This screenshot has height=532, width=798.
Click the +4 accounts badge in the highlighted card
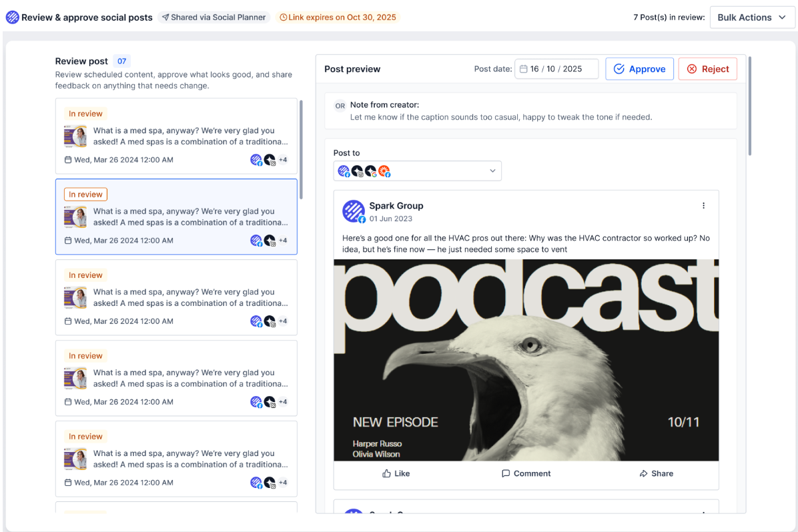coord(283,240)
